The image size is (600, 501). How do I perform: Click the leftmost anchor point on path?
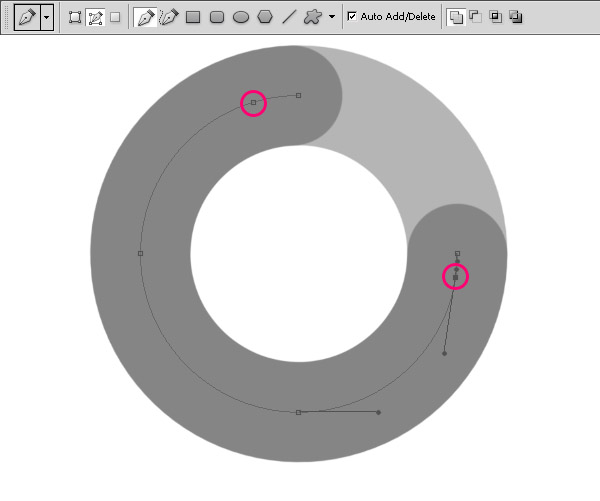pyautogui.click(x=140, y=253)
